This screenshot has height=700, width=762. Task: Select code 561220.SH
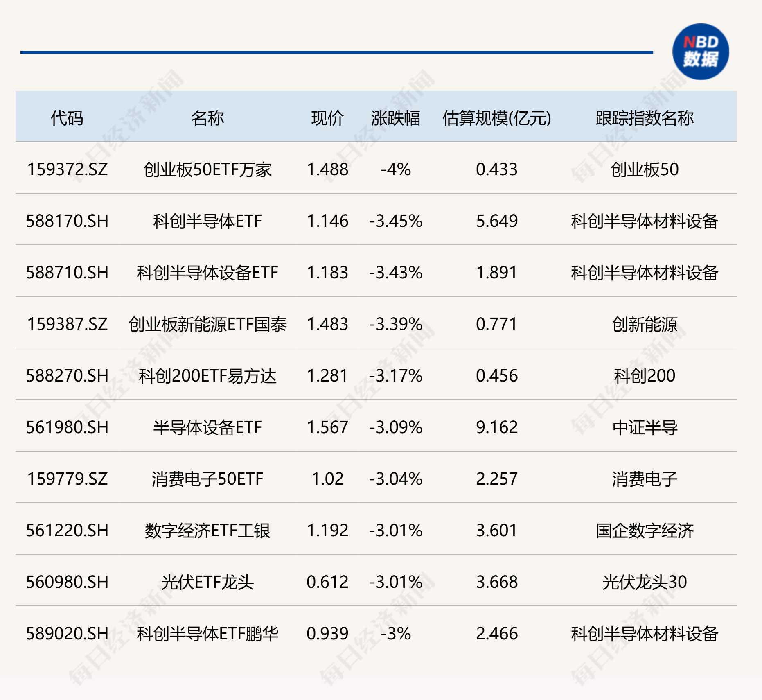[x=68, y=531]
